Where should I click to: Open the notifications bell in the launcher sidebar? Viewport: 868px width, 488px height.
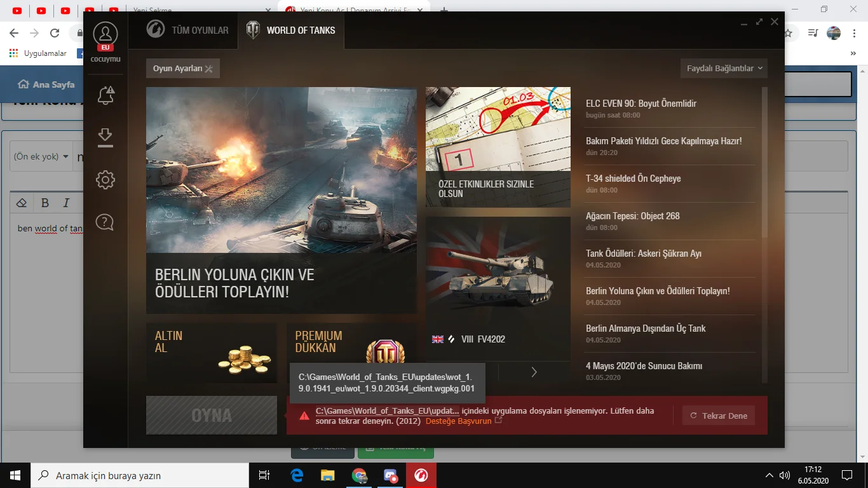(x=105, y=95)
